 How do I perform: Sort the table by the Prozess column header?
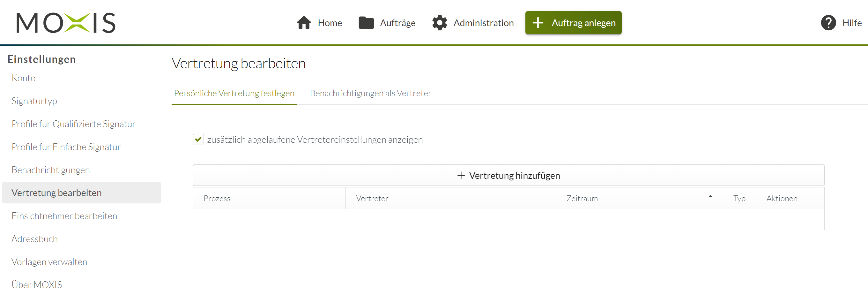pyautogui.click(x=217, y=198)
